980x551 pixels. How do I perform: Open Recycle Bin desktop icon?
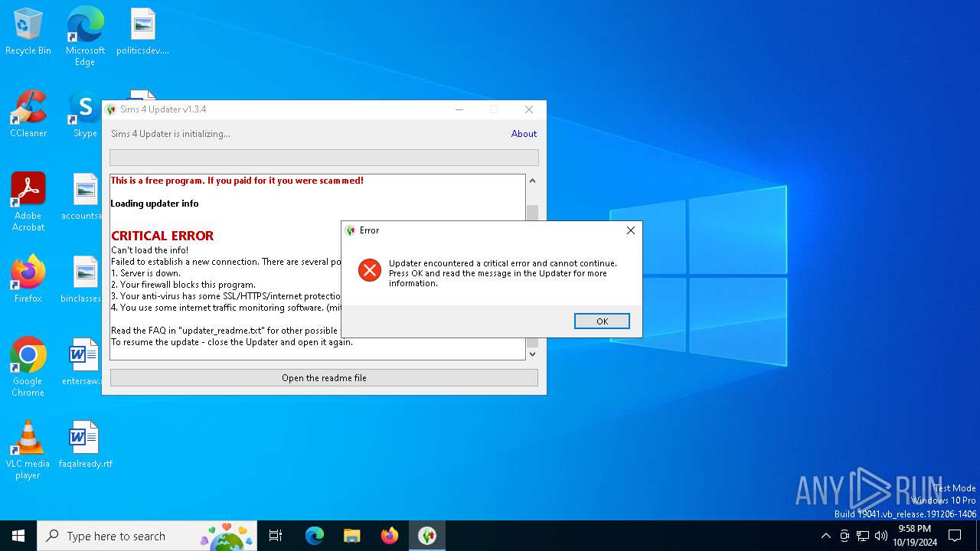[x=28, y=32]
